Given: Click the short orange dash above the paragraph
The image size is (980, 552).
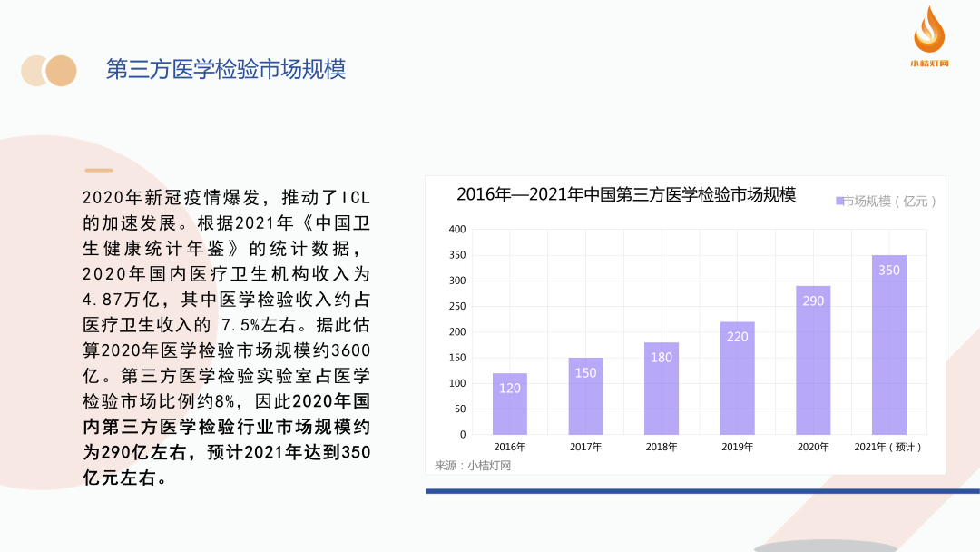Looking at the screenshot, I should [99, 170].
